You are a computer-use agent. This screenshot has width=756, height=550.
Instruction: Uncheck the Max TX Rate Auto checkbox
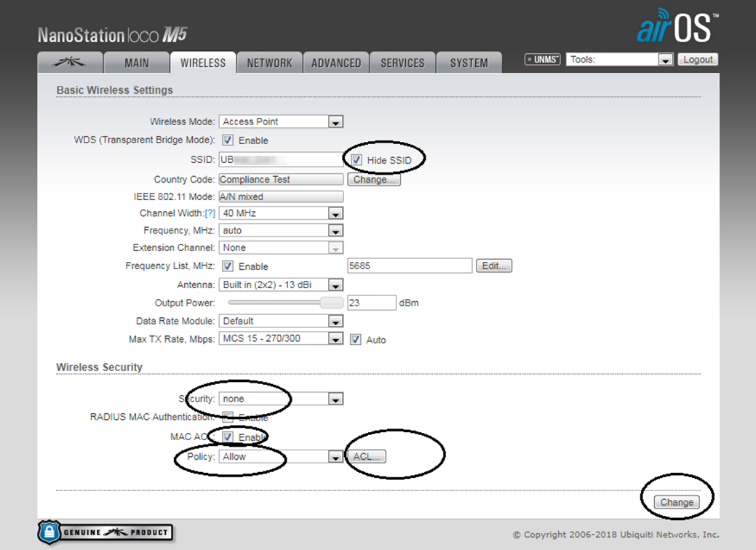[355, 340]
